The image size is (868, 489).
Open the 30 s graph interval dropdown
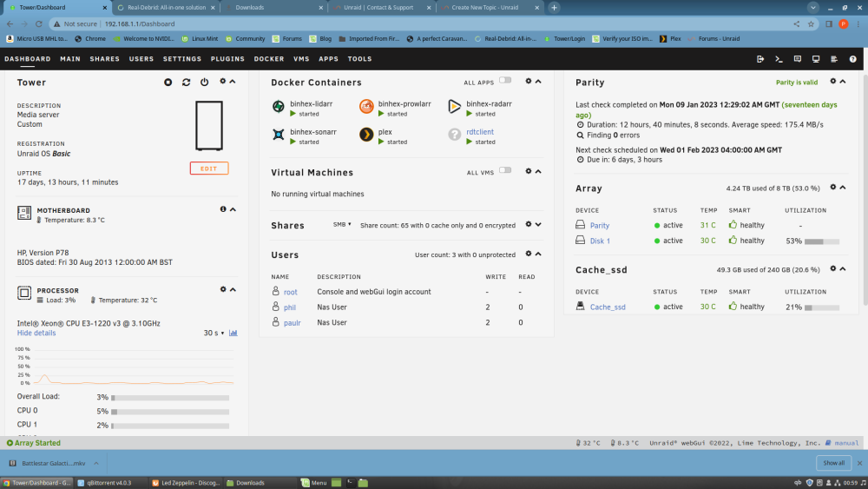click(214, 333)
